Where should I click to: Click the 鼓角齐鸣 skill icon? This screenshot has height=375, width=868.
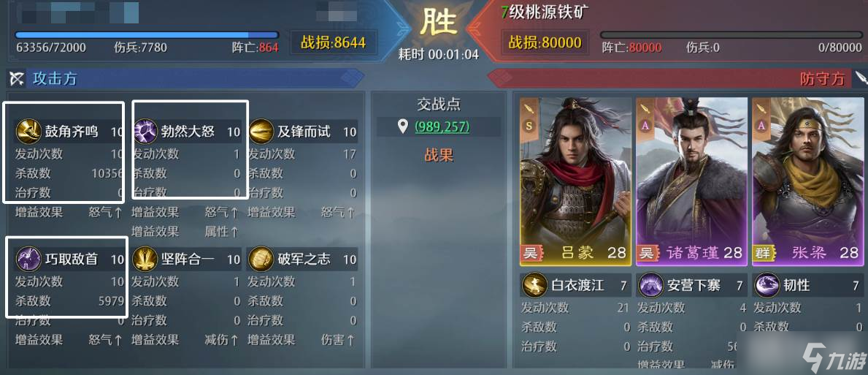28,132
